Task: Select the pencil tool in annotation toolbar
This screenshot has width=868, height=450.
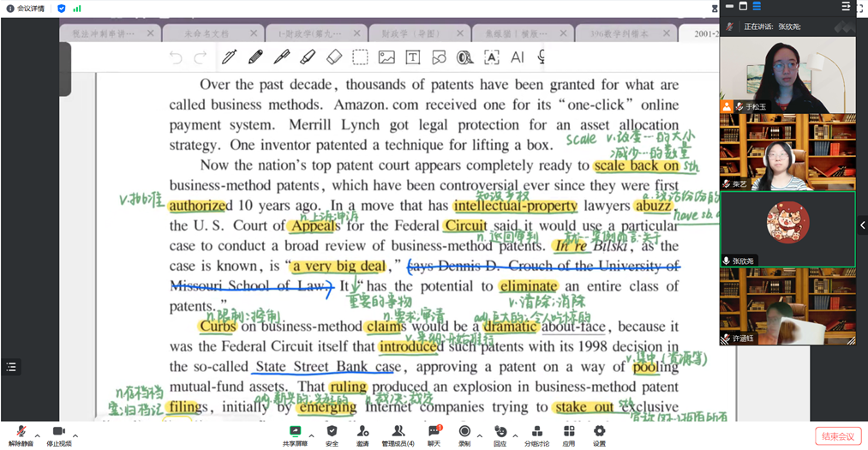Action: click(255, 57)
